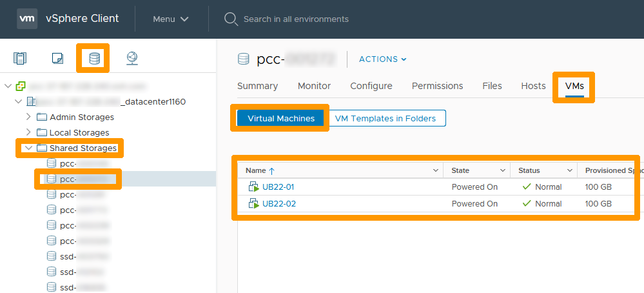
Task: Select the Storage view icon
Action: tap(95, 59)
